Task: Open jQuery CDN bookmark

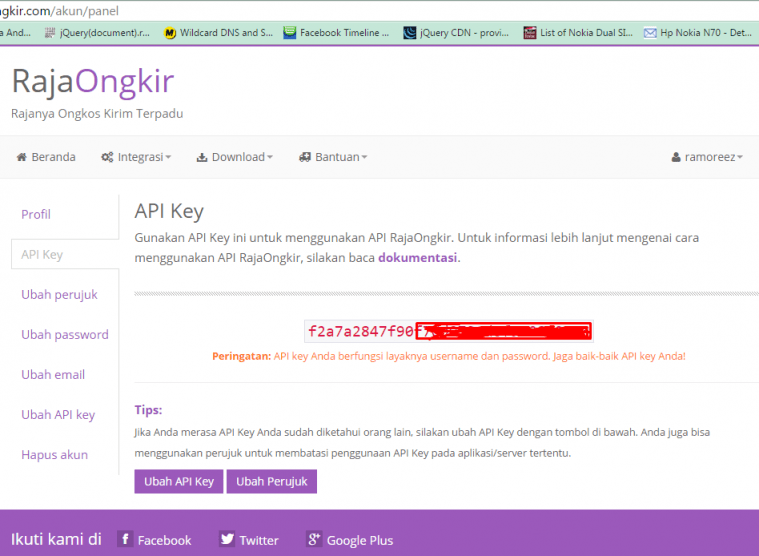Action: coord(456,33)
